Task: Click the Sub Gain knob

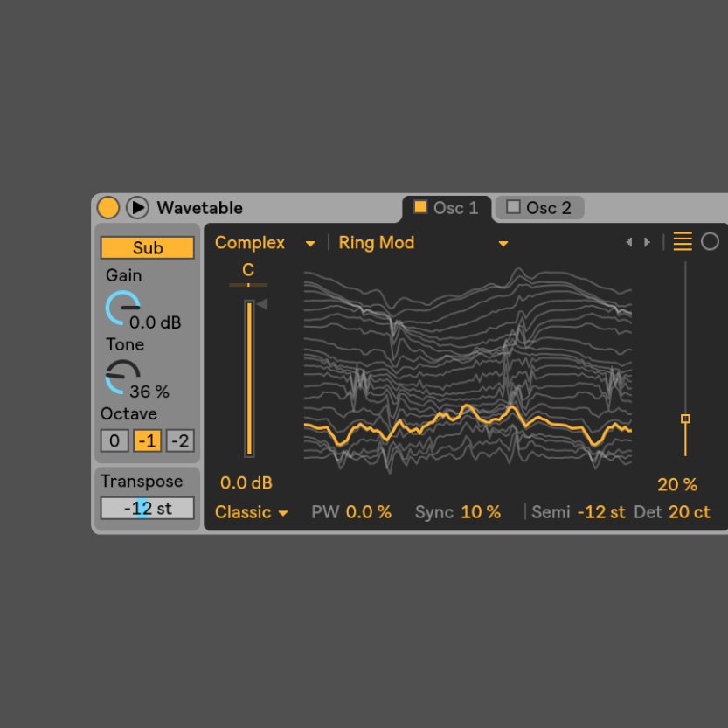Action: click(122, 308)
